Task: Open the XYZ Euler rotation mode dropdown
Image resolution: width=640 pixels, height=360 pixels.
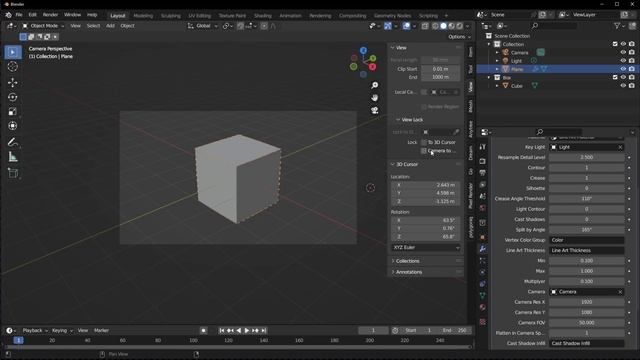Action: tap(425, 247)
